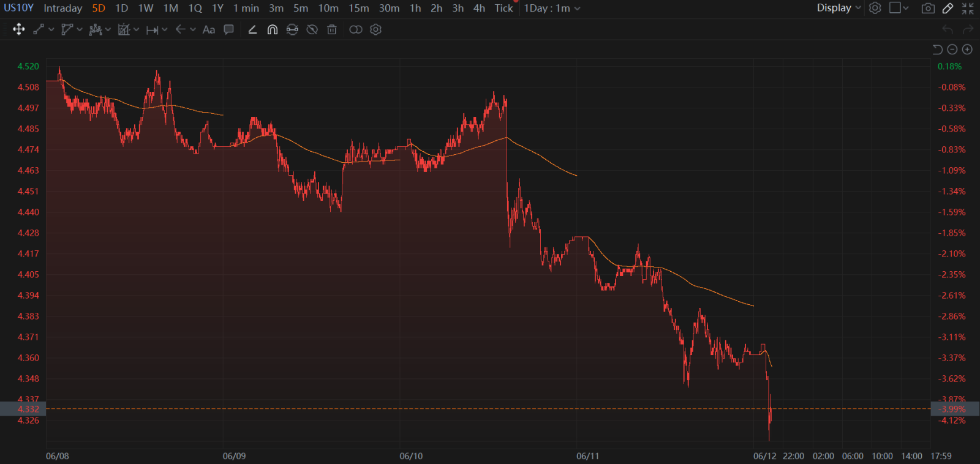Toggle the pencil drawing toolbar
This screenshot has height=464, width=980.
pos(948,8)
